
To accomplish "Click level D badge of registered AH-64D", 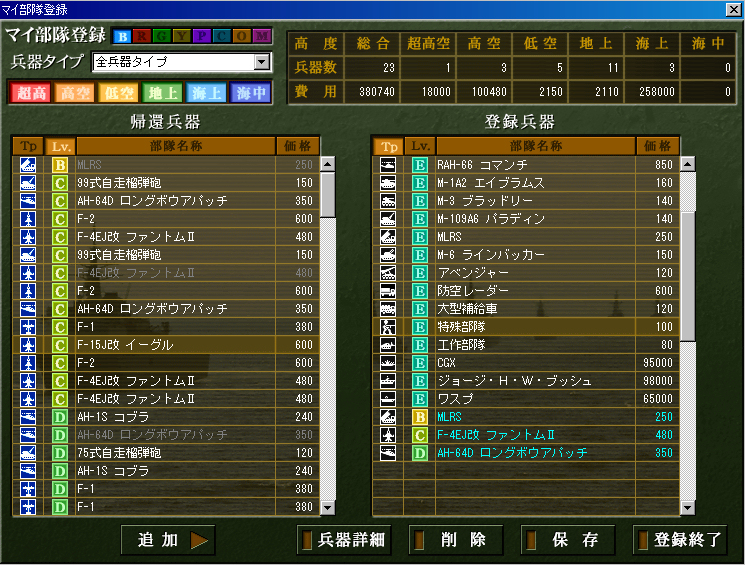I will [x=420, y=453].
